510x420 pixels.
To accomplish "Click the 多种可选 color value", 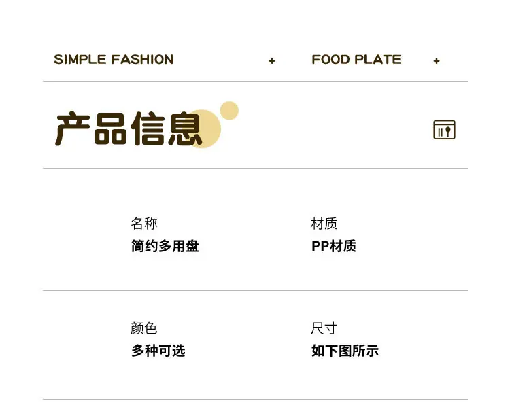I will 158,351.
